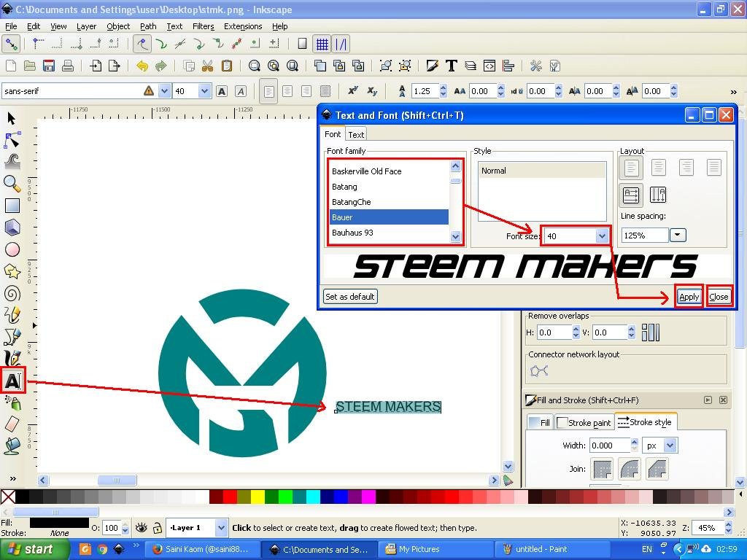Viewport: 747px width, 560px height.
Task: Pick the yellow palette swatch
Action: [x=258, y=497]
